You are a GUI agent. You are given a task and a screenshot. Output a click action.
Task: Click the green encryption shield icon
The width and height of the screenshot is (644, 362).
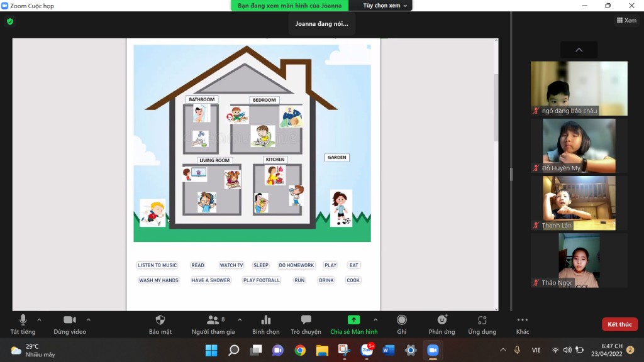[x=9, y=21]
